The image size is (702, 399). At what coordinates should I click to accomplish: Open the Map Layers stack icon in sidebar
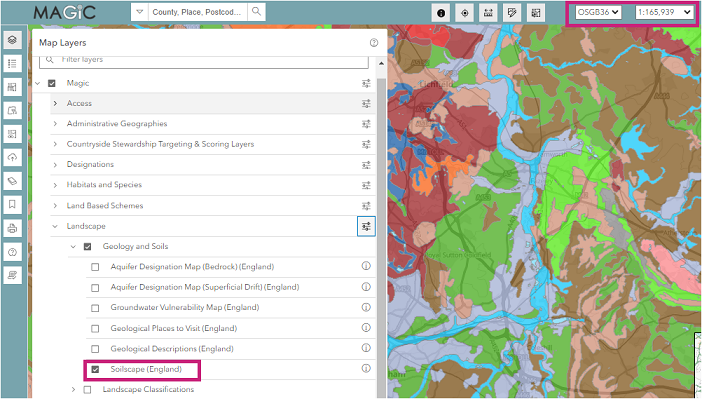point(12,40)
